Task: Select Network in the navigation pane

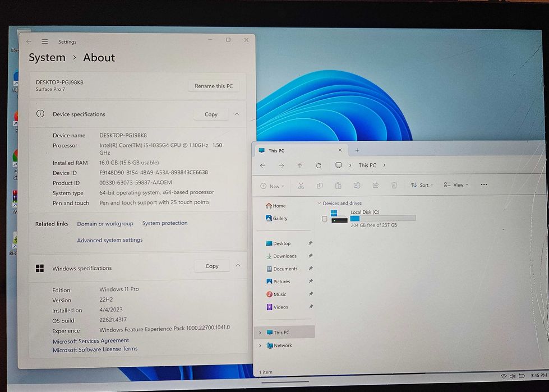Action: click(279, 345)
